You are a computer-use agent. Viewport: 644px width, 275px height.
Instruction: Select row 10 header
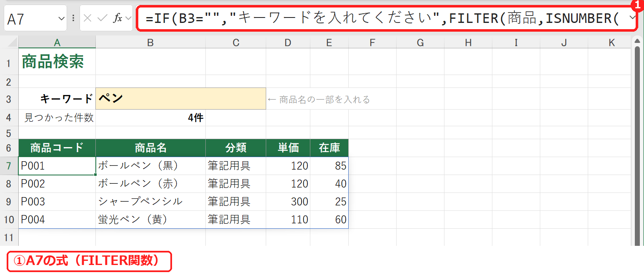(x=9, y=220)
